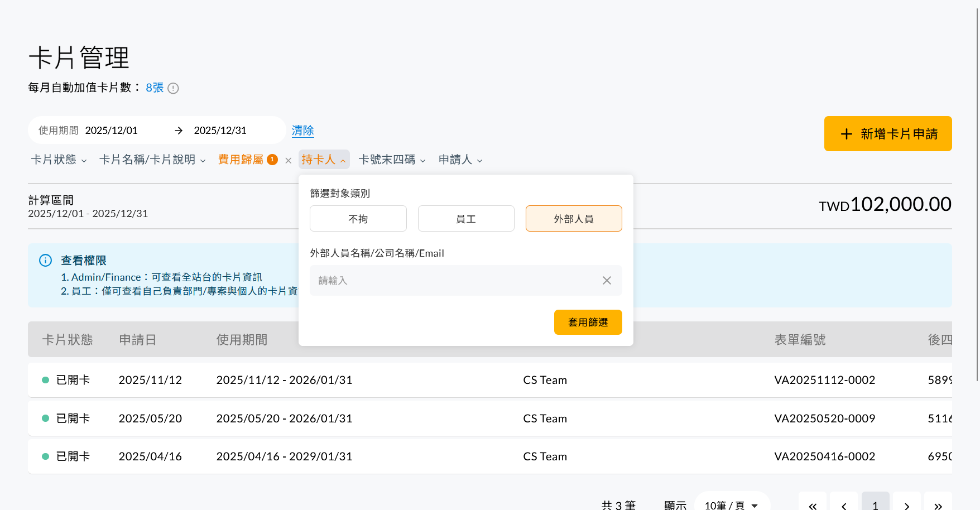The image size is (980, 510).
Task: Click 新增卡片申請 button
Action: pos(888,134)
